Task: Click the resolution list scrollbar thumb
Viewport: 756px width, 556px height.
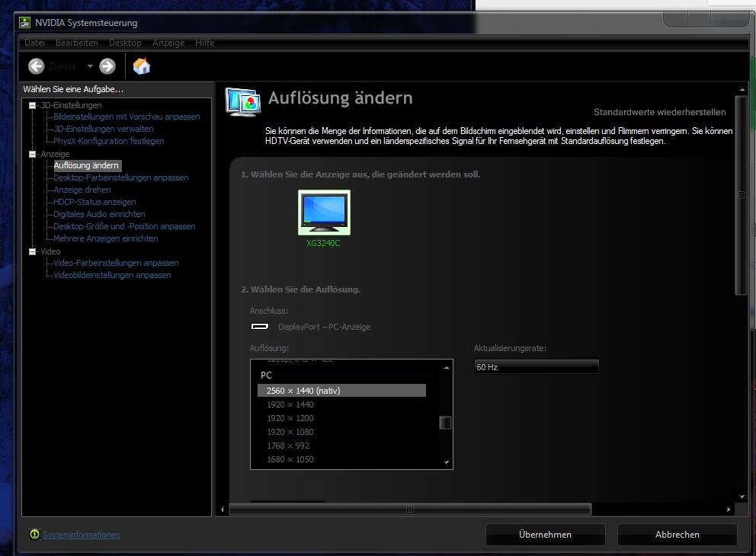Action: pyautogui.click(x=446, y=423)
